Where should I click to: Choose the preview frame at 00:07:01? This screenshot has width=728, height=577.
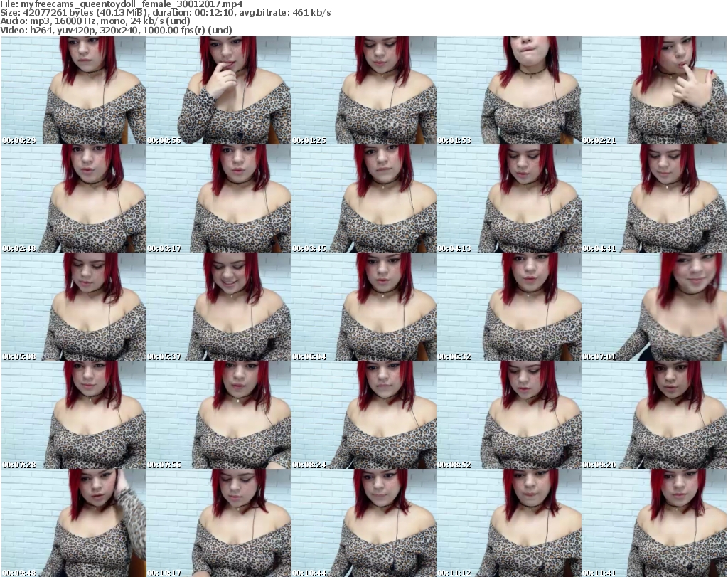click(x=654, y=307)
